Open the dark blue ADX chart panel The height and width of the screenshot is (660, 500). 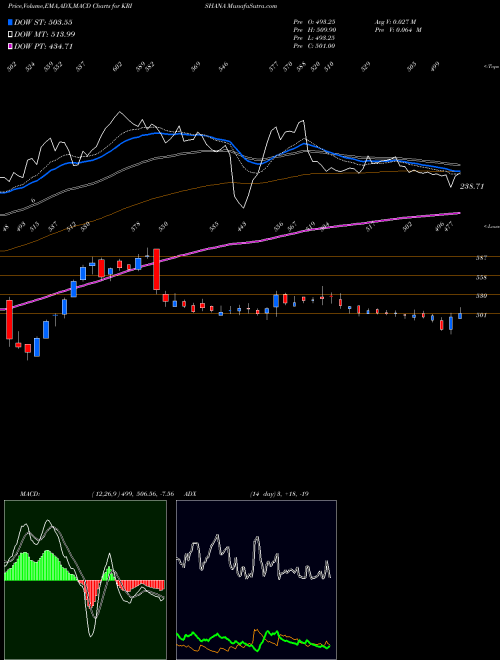(x=256, y=580)
